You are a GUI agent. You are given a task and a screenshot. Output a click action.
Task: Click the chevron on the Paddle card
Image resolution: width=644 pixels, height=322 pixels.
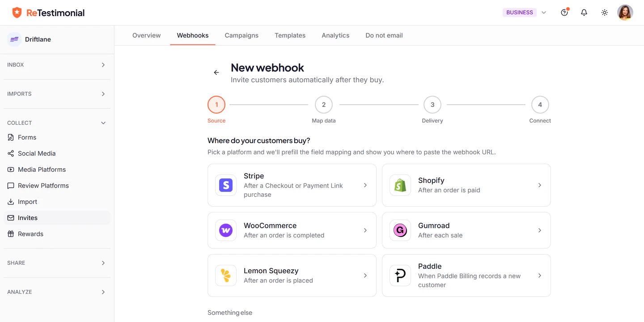click(x=540, y=275)
